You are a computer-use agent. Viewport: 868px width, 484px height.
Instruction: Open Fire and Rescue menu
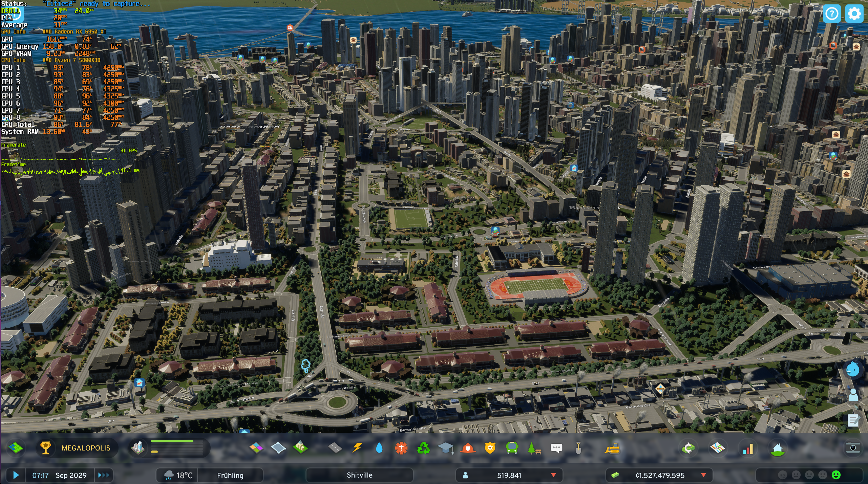[x=468, y=448]
